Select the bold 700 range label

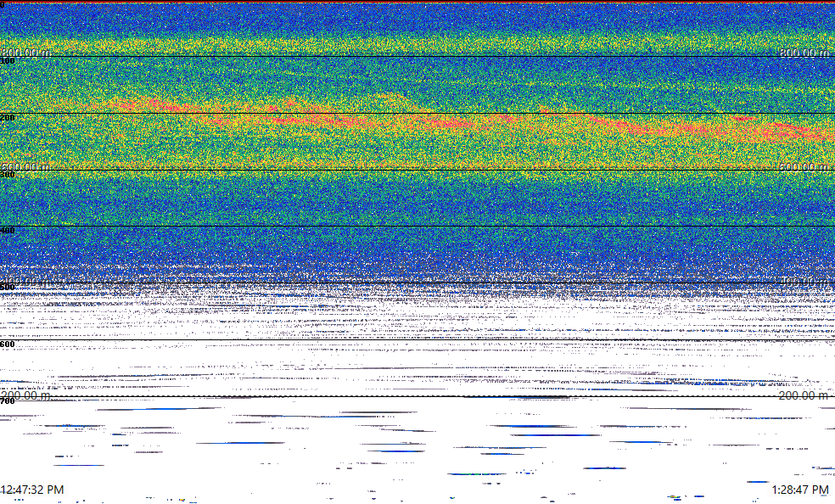coord(8,401)
